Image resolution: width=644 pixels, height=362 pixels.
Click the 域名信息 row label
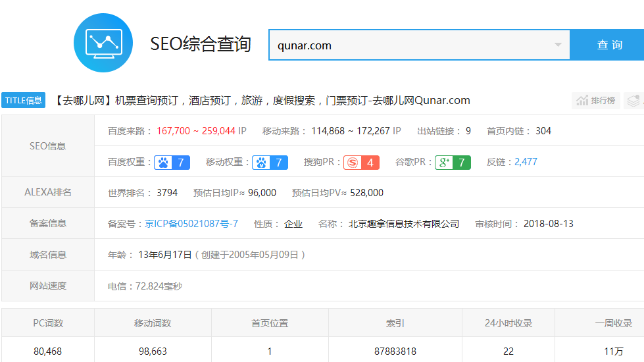click(47, 255)
